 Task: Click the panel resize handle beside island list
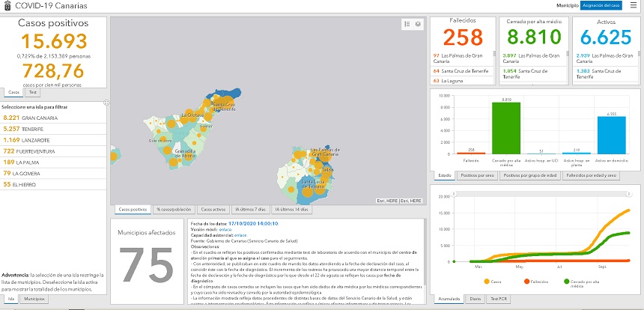[106, 102]
